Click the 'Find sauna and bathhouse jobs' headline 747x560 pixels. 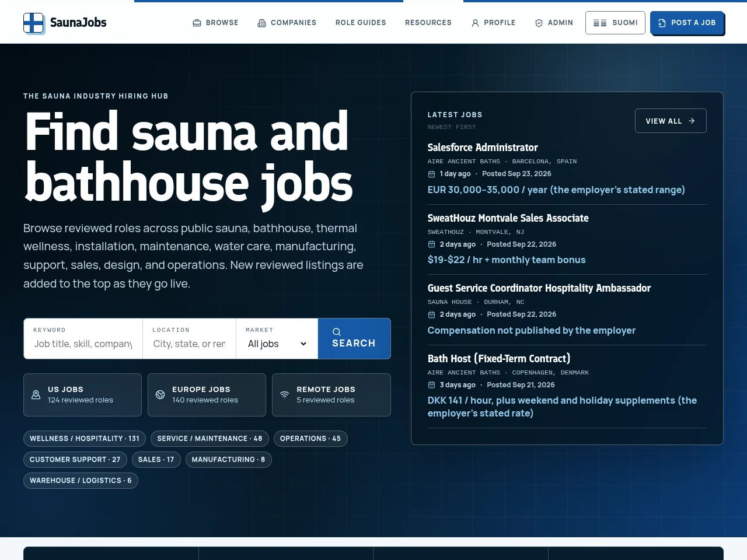[189, 157]
